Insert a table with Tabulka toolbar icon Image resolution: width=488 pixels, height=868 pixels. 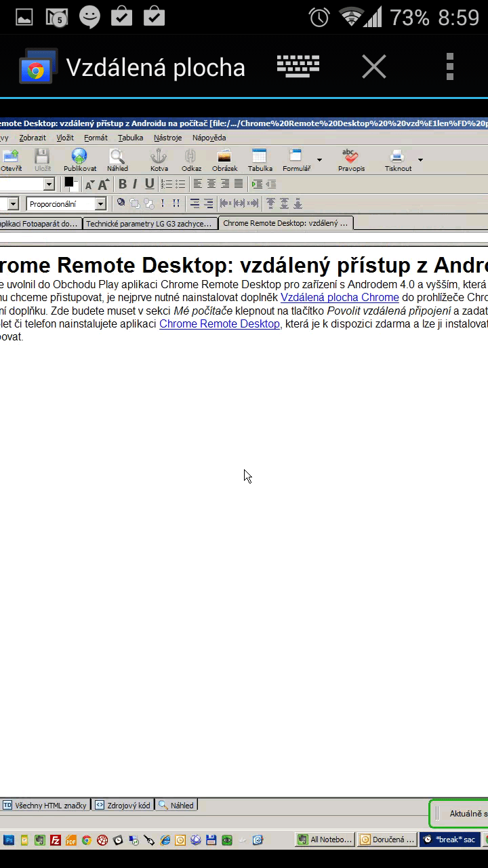tap(260, 160)
